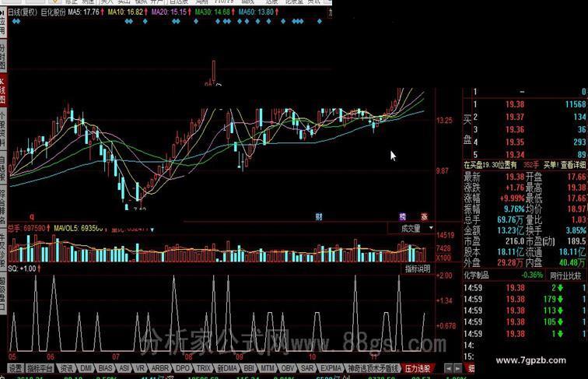This screenshot has height=379, width=588.
Task: Click the 涨幅 +9.99% value
Action: (x=512, y=198)
